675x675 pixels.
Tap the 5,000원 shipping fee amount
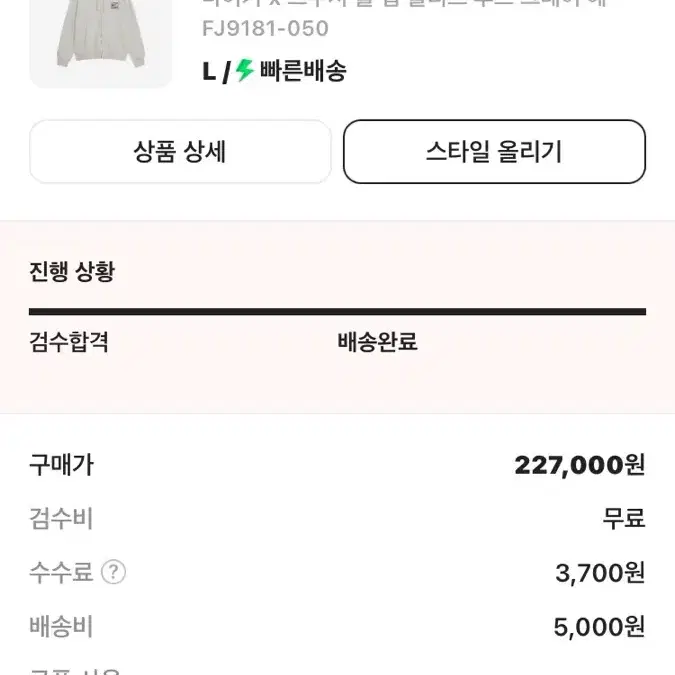(600, 627)
